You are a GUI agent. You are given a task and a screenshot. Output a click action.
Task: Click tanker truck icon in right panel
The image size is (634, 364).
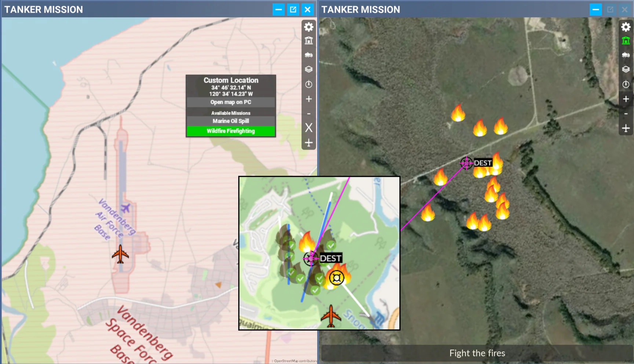click(626, 55)
